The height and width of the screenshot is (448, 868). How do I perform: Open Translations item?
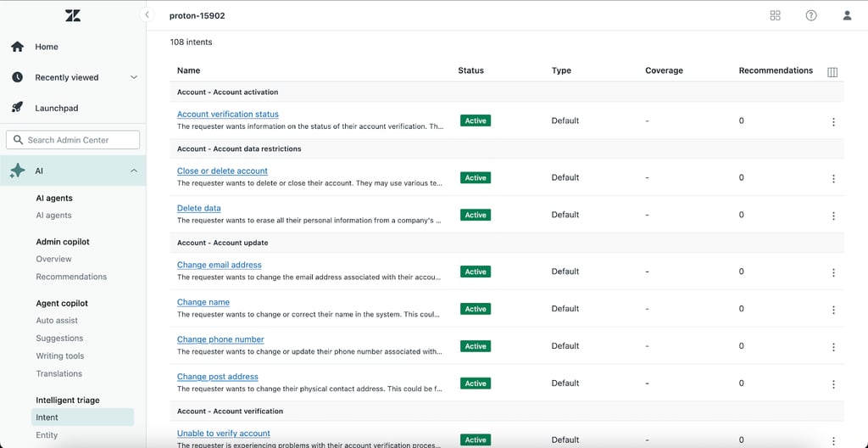click(59, 373)
